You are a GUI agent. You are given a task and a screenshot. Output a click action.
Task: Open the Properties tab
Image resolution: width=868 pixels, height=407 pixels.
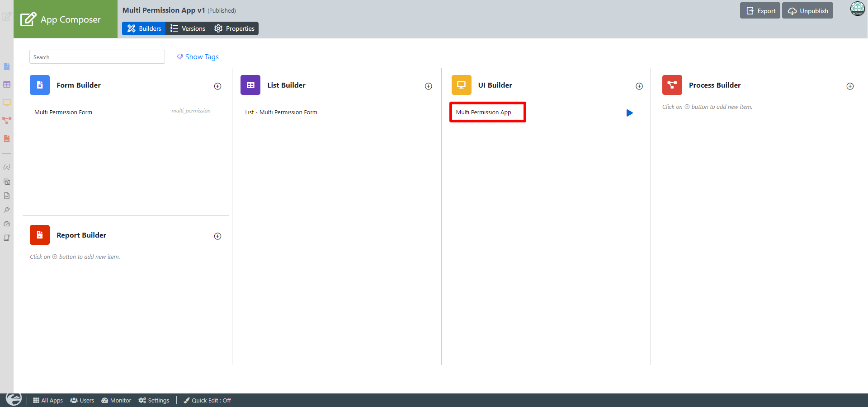coord(235,28)
